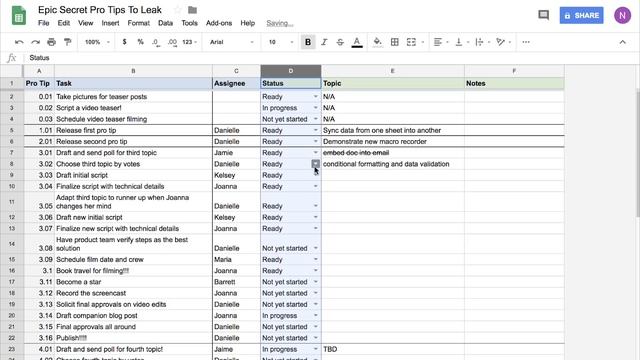This screenshot has height=360, width=640.
Task: Open the Insert menu
Action: click(111, 23)
